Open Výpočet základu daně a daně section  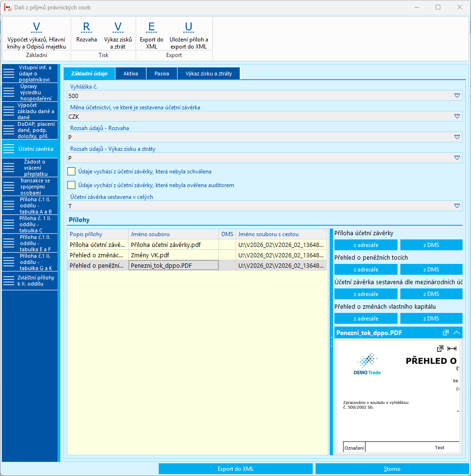[x=30, y=111]
